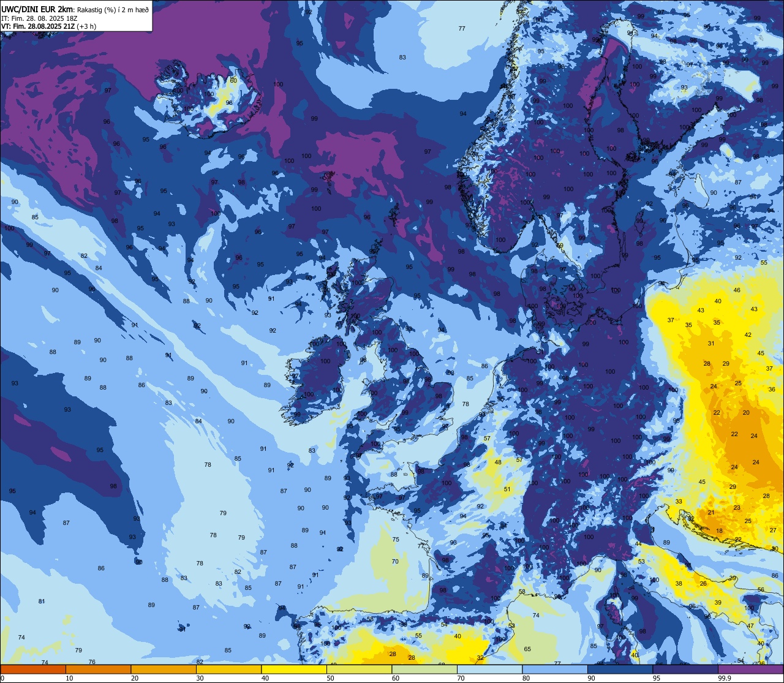
Task: Click the light blue 80–90 legend swatch
Action: tap(555, 669)
